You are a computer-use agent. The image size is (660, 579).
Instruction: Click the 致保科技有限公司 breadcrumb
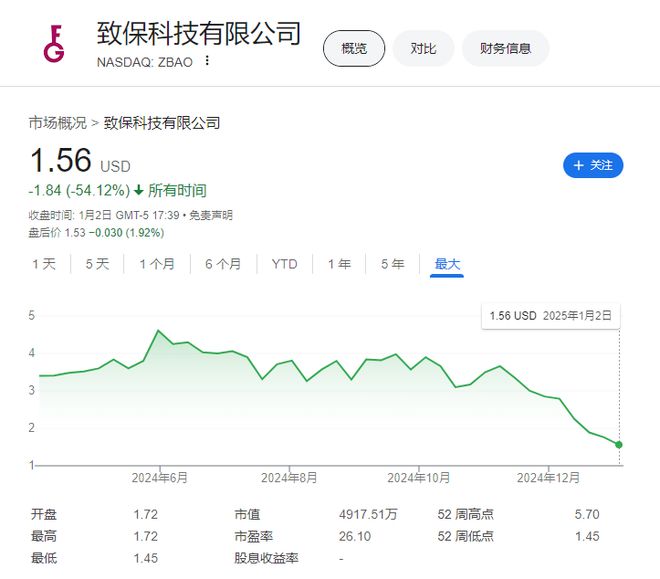click(162, 123)
